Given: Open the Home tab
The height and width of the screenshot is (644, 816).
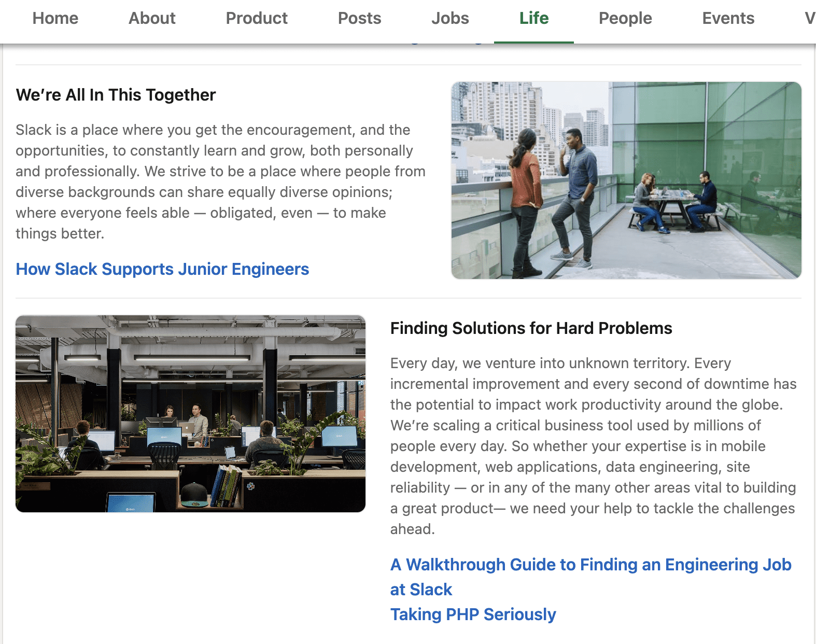Looking at the screenshot, I should coord(55,19).
